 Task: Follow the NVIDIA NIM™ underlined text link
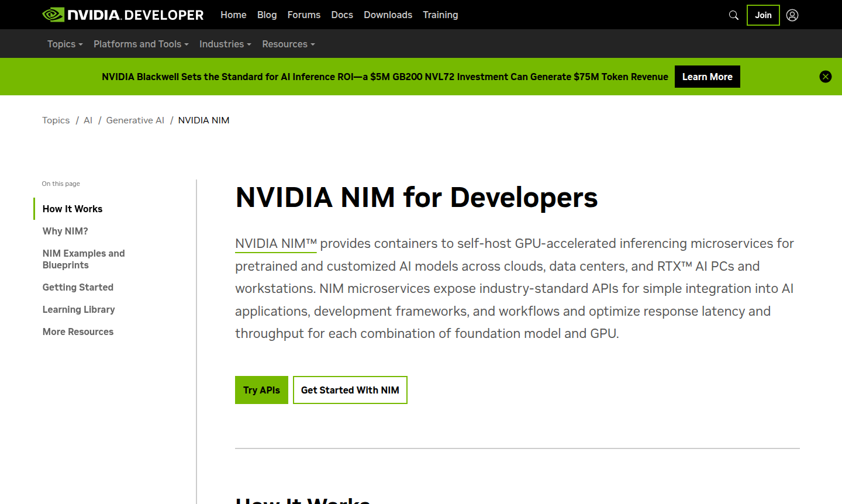click(275, 244)
